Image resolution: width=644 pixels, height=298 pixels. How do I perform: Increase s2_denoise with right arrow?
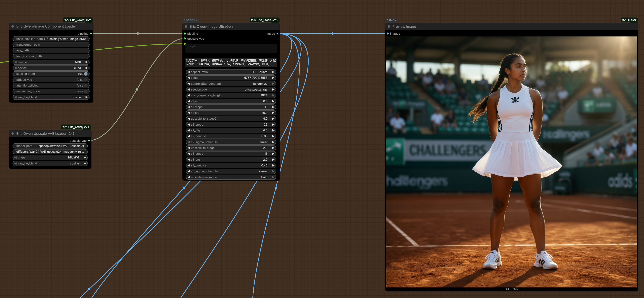coord(273,136)
